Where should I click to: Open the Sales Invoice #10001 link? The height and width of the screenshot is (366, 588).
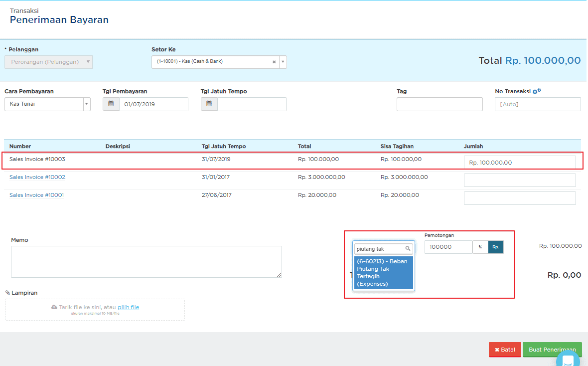pyautogui.click(x=36, y=195)
